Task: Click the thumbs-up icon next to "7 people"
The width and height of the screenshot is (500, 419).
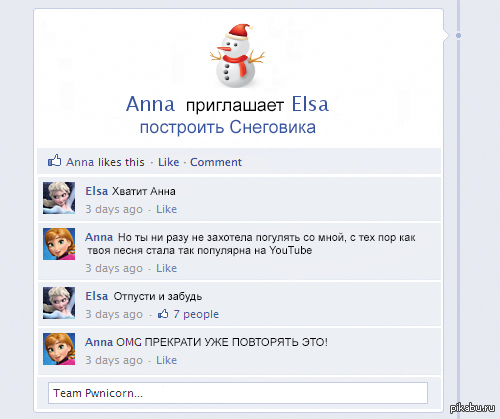Action: tap(163, 314)
